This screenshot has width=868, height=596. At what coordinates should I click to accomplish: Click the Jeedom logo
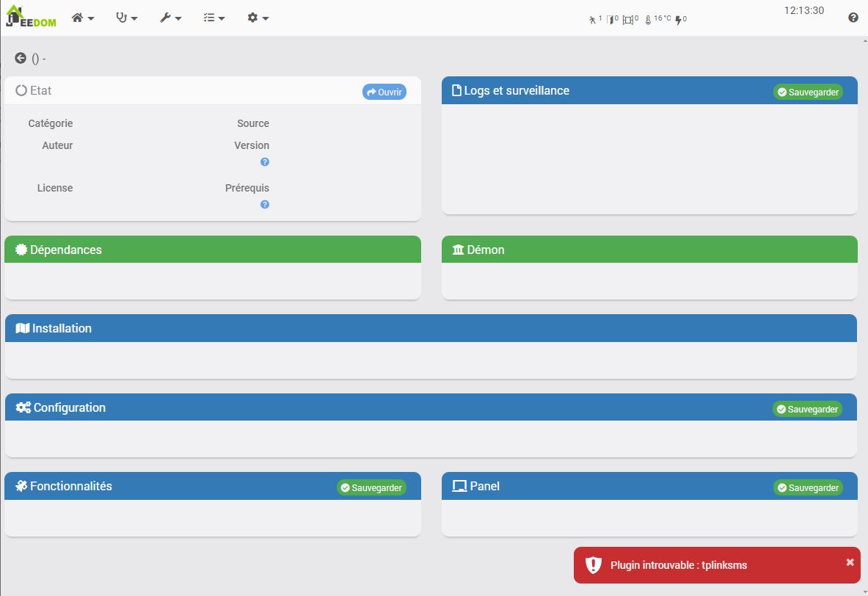click(x=30, y=16)
